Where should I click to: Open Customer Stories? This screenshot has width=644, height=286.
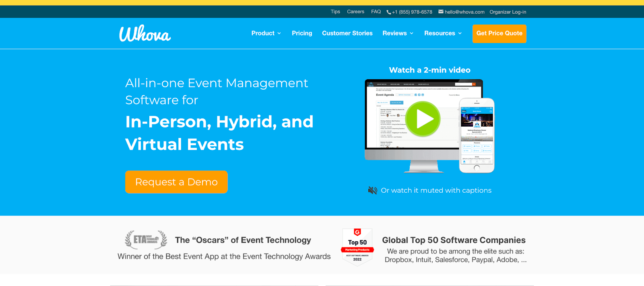coord(347,33)
